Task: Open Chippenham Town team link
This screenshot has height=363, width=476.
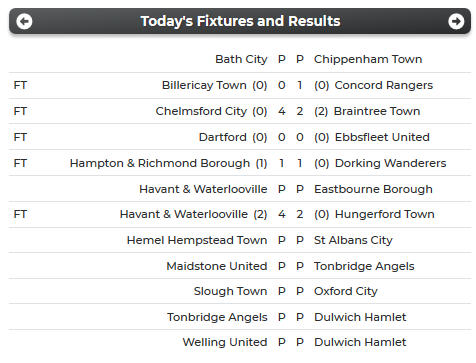Action: point(368,59)
